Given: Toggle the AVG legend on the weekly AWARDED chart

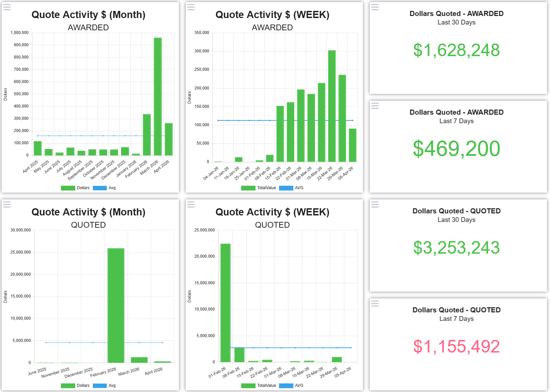Looking at the screenshot, I should pos(291,188).
